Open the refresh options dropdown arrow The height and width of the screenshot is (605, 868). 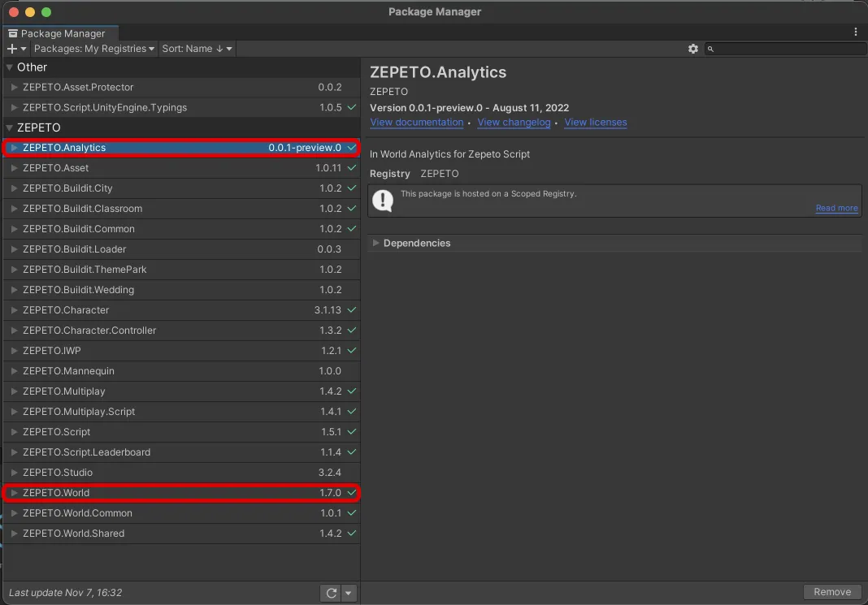[x=348, y=593]
